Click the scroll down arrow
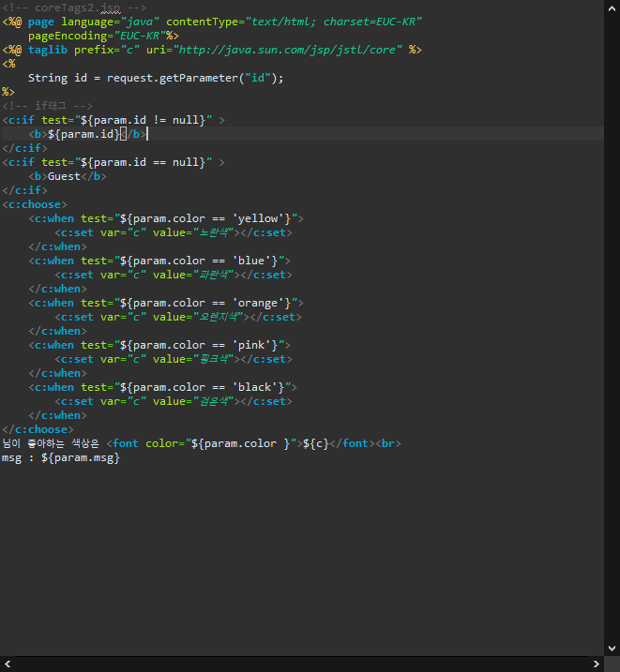The image size is (620, 672). 612,648
